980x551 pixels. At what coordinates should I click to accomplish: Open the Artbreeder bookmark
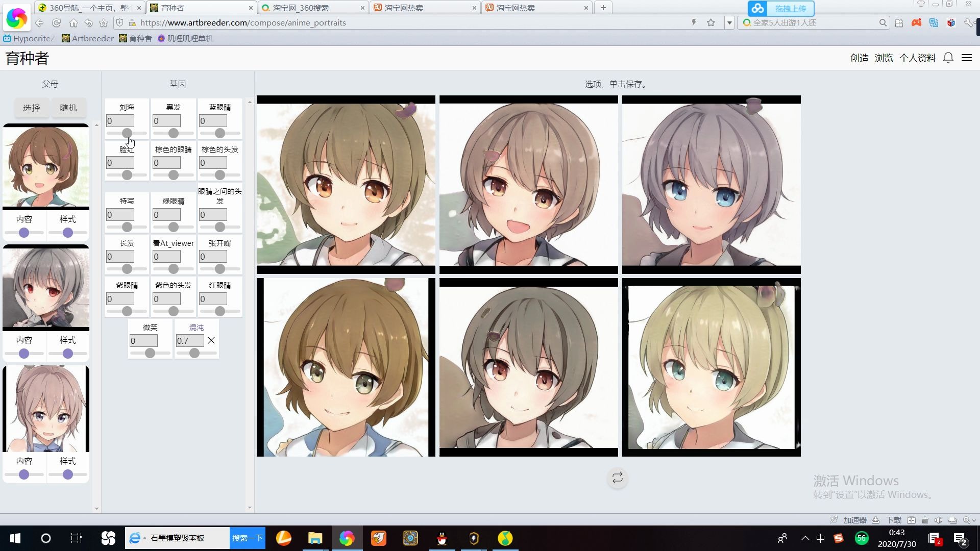[87, 38]
